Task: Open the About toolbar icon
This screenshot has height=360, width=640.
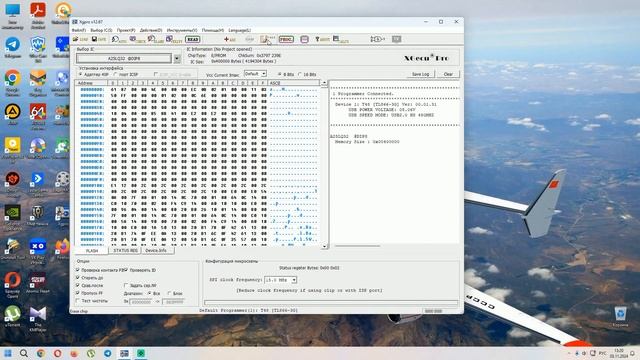Action: pyautogui.click(x=322, y=39)
